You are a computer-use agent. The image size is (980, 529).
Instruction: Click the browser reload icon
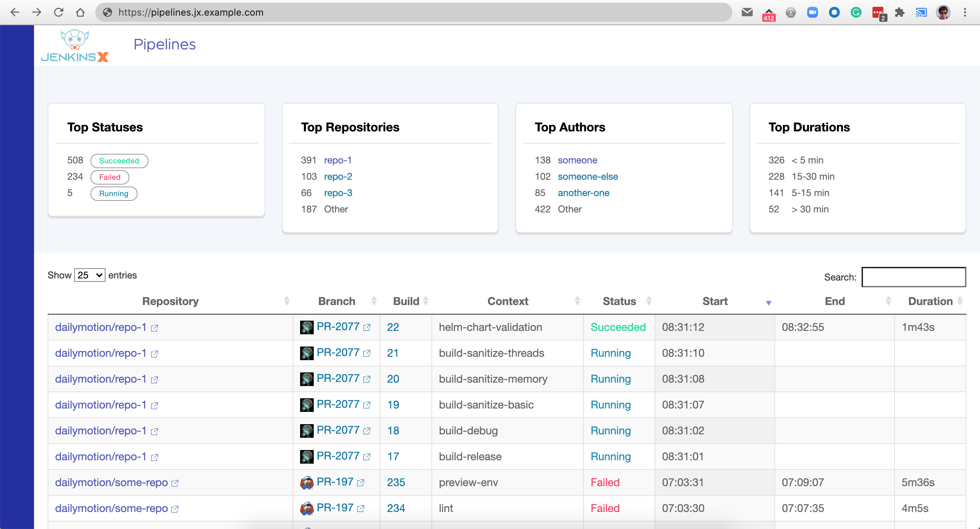(x=59, y=12)
